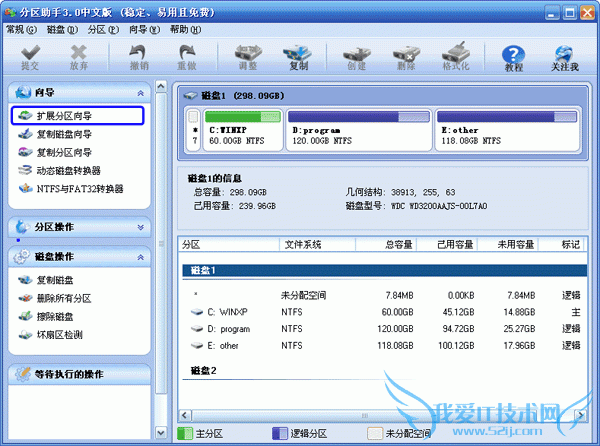Click the disk icon beside 磁盘1 (298.09GB) header
Image resolution: width=600 pixels, height=446 pixels.
coord(191,96)
